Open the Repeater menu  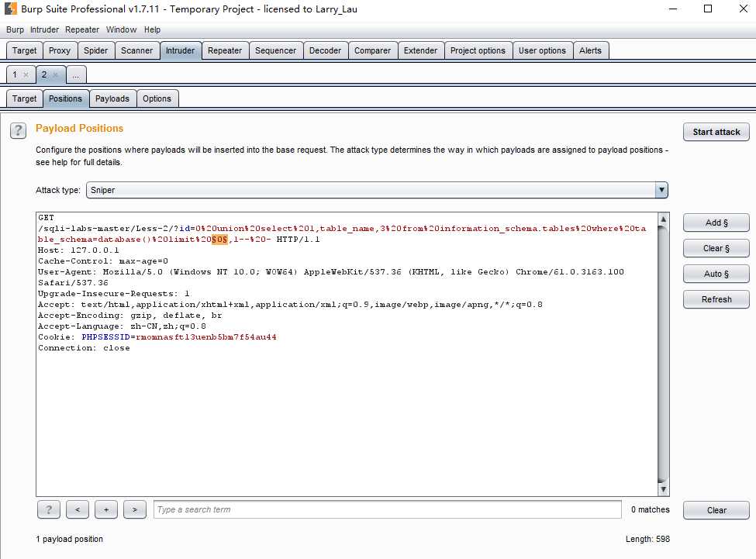tap(82, 30)
